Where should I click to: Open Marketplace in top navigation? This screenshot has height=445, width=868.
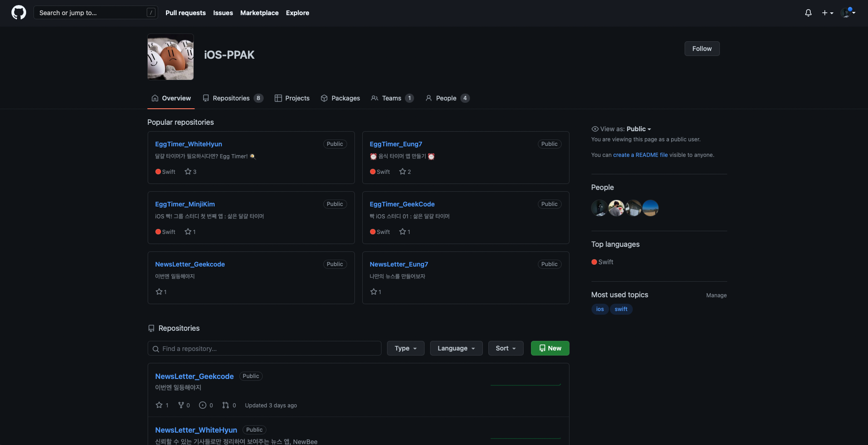[260, 13]
